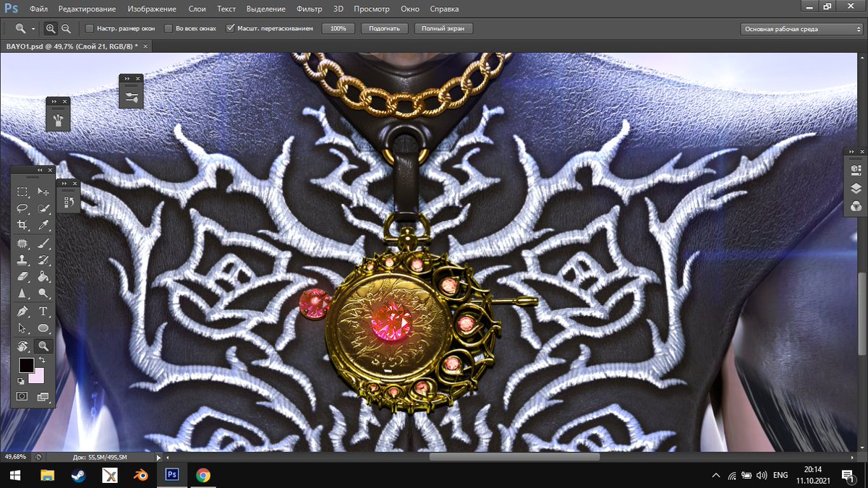Screen dimensions: 868x488
Task: Switch to Zoom In mode
Action: tap(50, 29)
